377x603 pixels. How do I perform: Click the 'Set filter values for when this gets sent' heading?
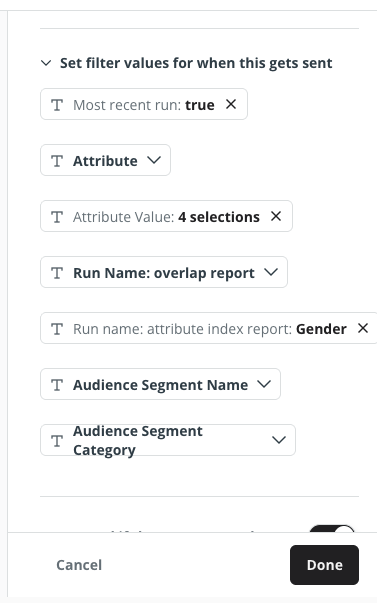[196, 63]
